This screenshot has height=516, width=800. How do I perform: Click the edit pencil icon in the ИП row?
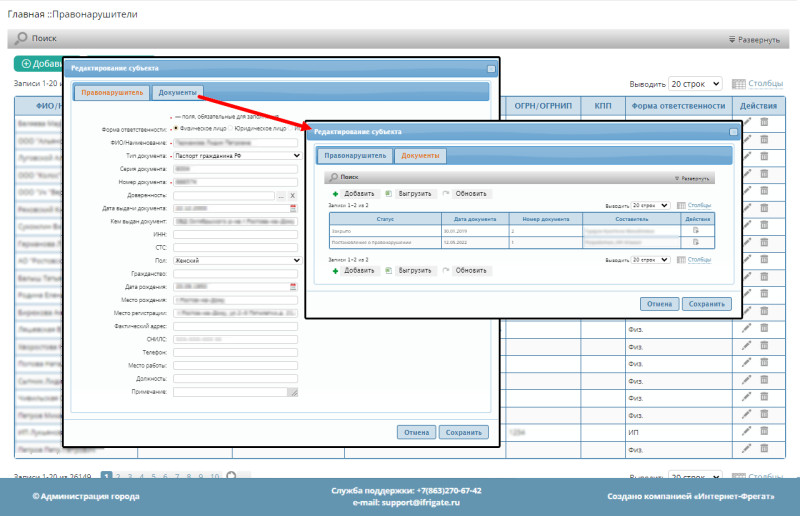pyautogui.click(x=746, y=433)
